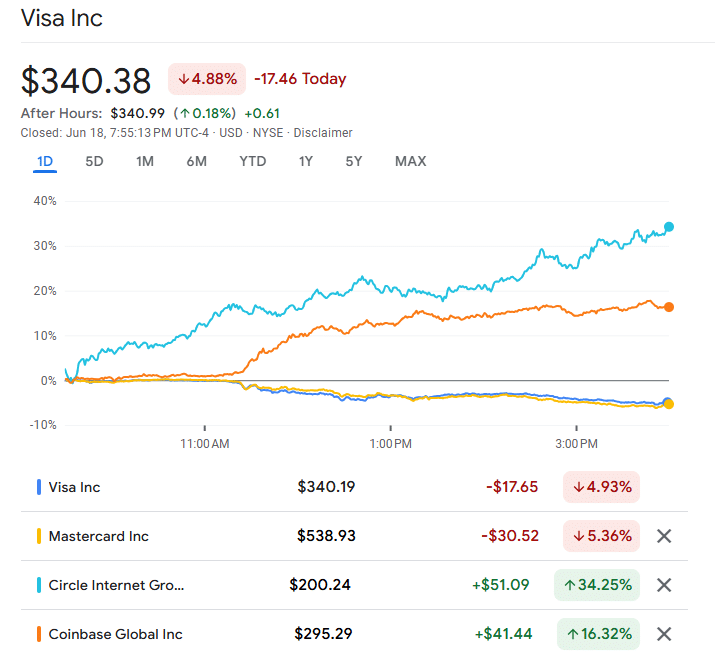The width and height of the screenshot is (715, 657).
Task: Click the Visa blue color legend bar
Action: (x=39, y=487)
